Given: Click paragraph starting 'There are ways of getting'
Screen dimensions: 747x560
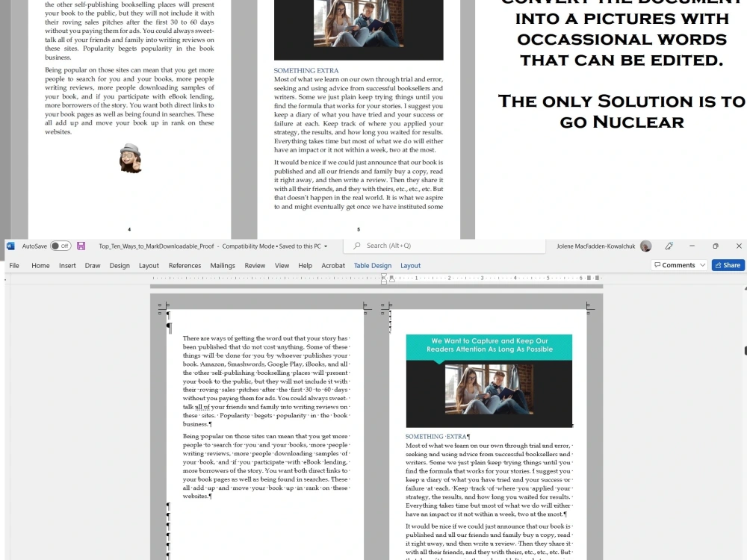Looking at the screenshot, I should click(x=266, y=381).
